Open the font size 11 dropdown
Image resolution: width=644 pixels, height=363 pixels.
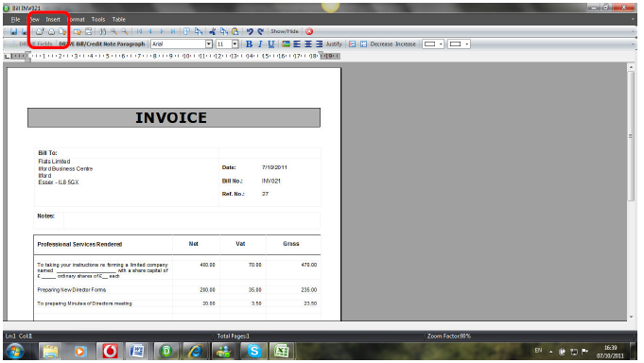[235, 43]
